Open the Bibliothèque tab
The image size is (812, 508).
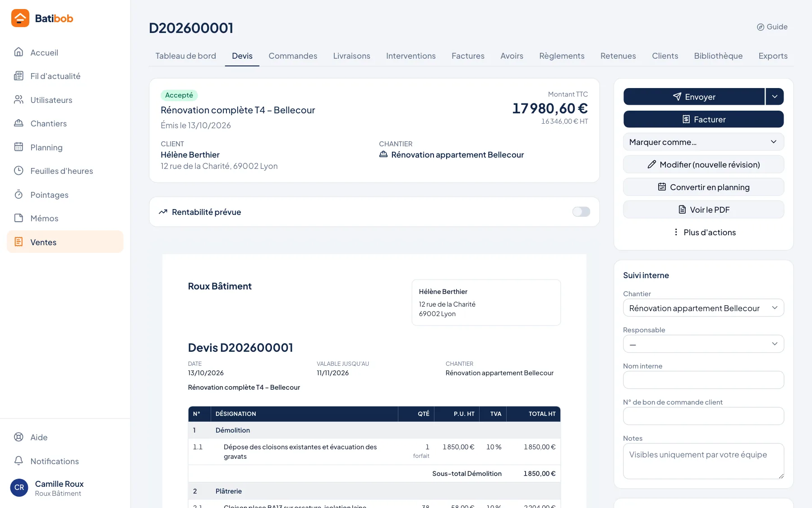click(718, 56)
